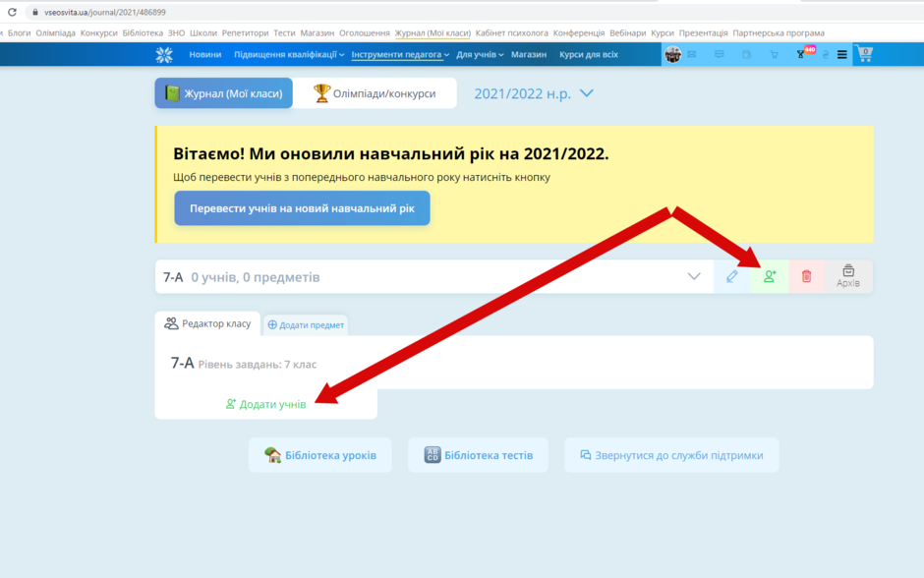The height and width of the screenshot is (578, 924).
Task: Open Конференція in top link bar
Action: [579, 33]
